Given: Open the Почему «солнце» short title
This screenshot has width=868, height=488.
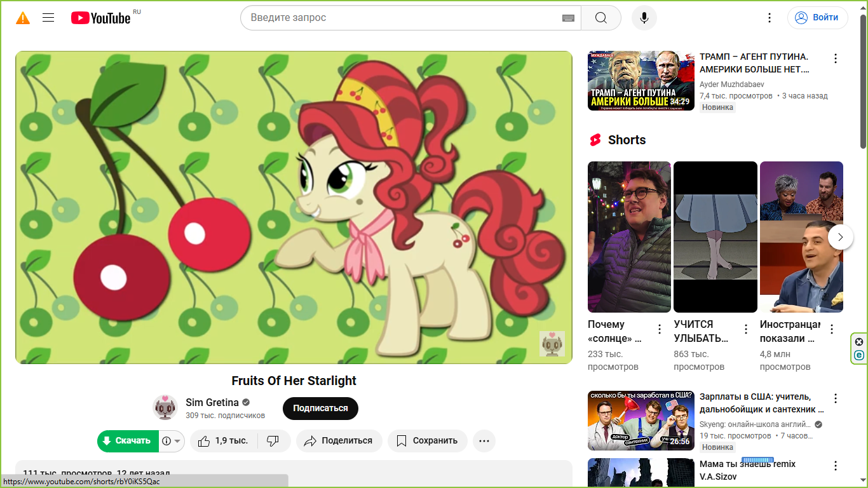Looking at the screenshot, I should click(614, 332).
